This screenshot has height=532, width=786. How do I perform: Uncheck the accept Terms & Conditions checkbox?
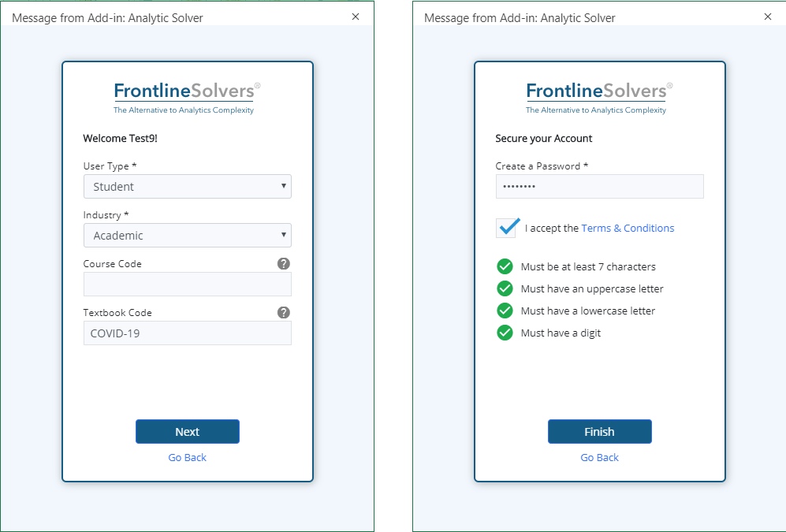(x=507, y=228)
